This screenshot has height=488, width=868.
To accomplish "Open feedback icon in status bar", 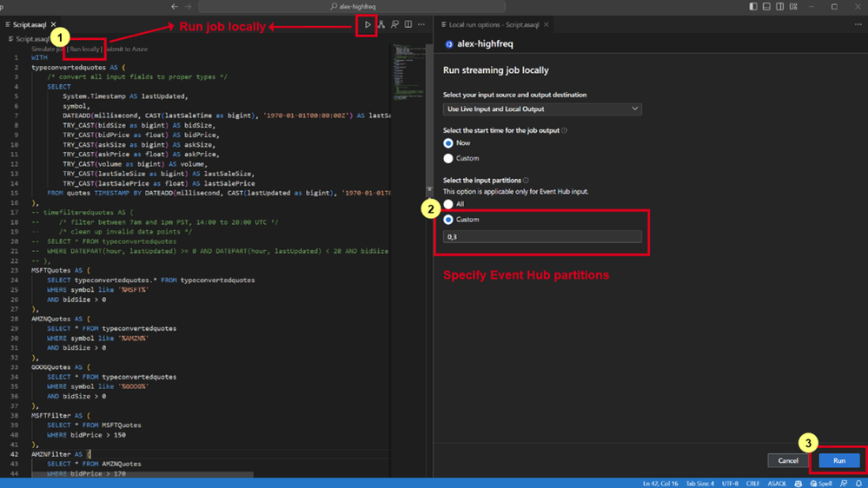I will [844, 484].
